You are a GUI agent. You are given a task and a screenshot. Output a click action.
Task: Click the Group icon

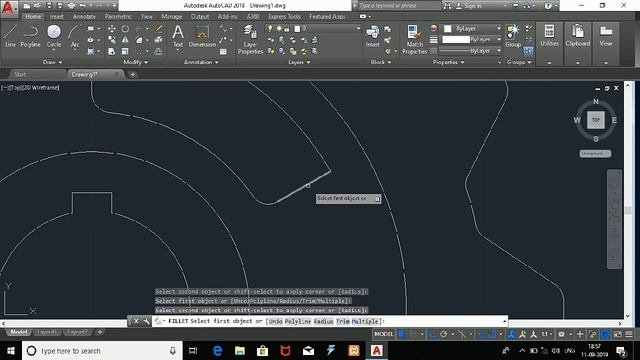click(513, 36)
